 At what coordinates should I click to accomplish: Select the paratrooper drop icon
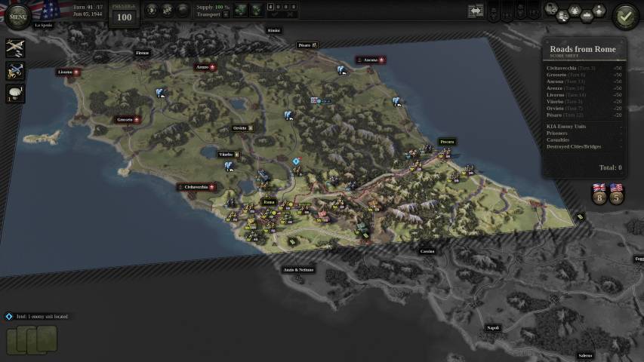click(15, 94)
